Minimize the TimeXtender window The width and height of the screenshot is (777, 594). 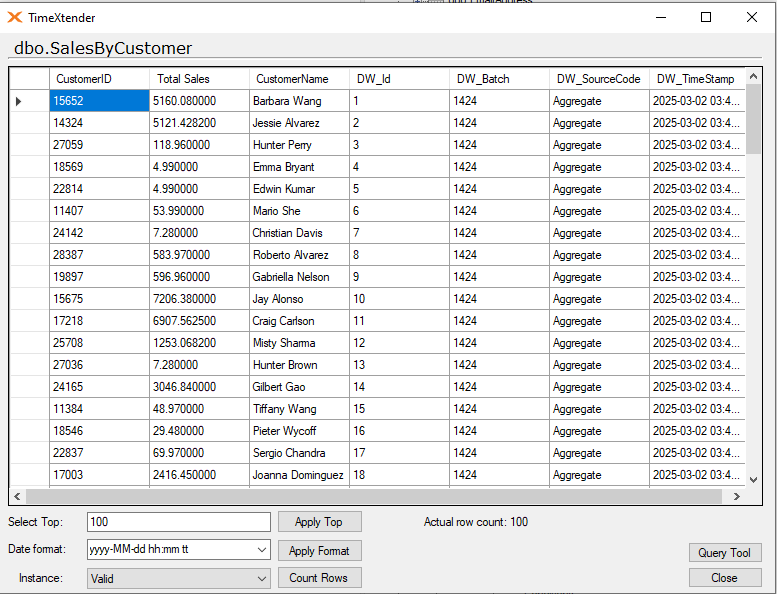click(661, 17)
